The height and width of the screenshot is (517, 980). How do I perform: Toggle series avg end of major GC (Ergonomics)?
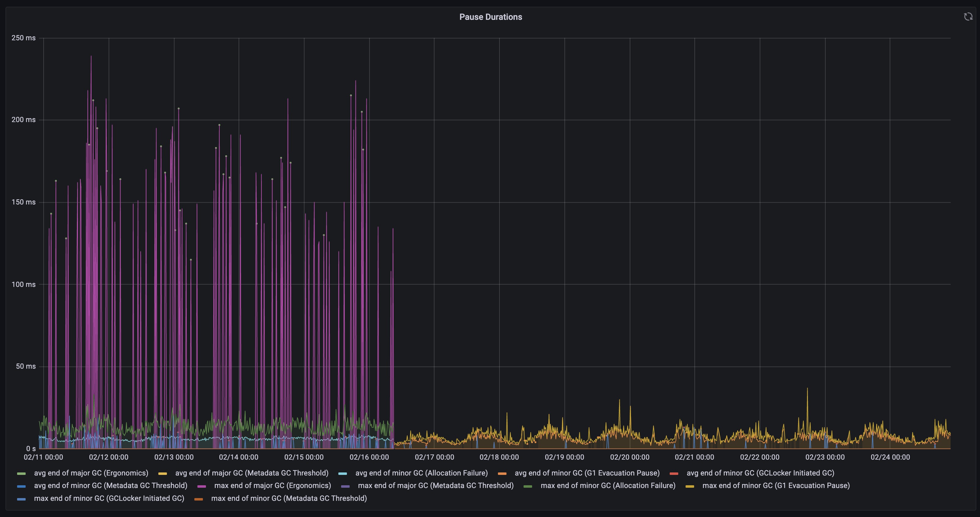coord(91,473)
